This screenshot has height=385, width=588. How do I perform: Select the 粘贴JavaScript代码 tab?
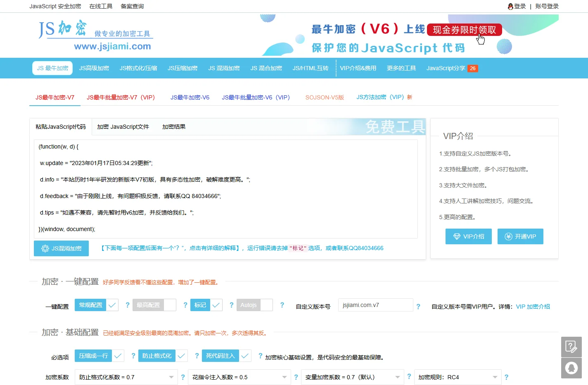pos(61,127)
